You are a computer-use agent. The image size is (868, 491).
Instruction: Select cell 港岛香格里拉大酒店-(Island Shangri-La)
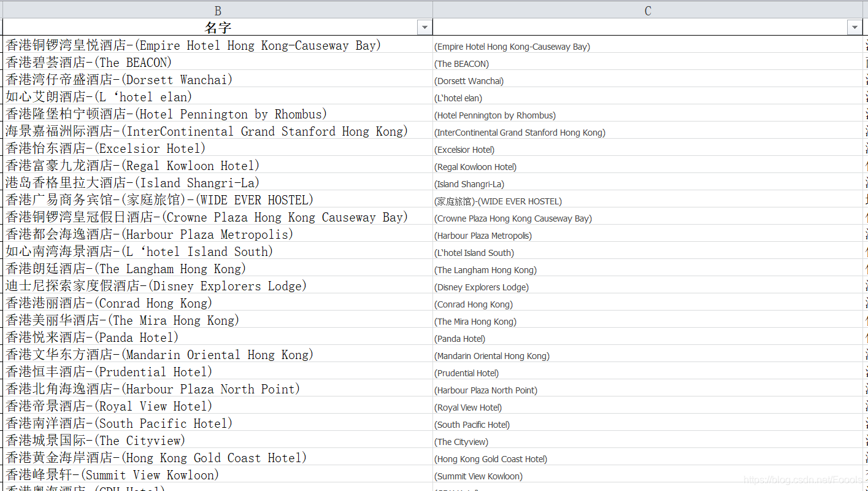click(218, 182)
